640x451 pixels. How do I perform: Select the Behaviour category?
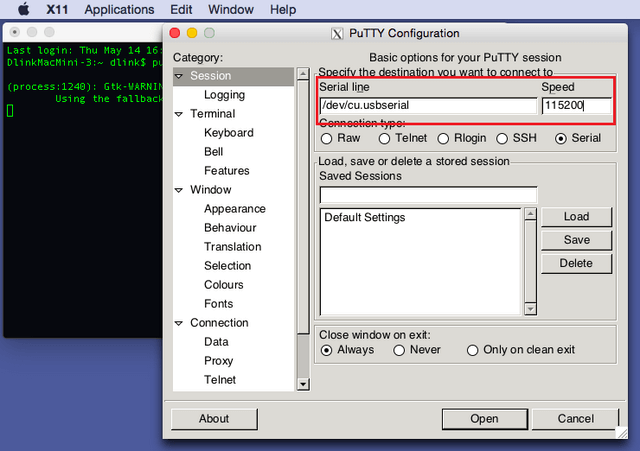click(x=230, y=228)
